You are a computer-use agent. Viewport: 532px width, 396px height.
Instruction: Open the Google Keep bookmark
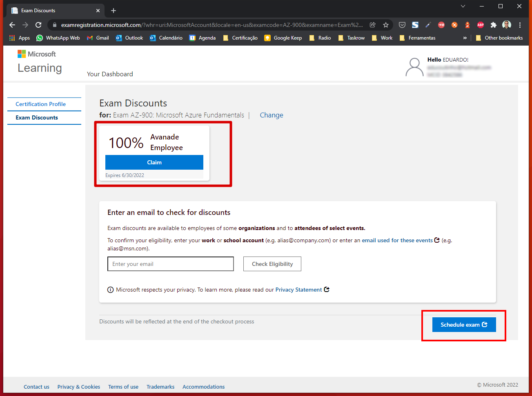pos(283,38)
